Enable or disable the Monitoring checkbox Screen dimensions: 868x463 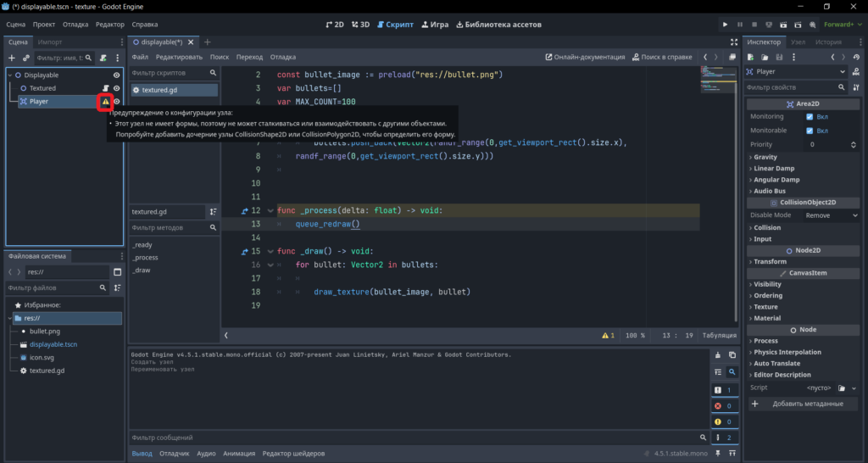810,117
